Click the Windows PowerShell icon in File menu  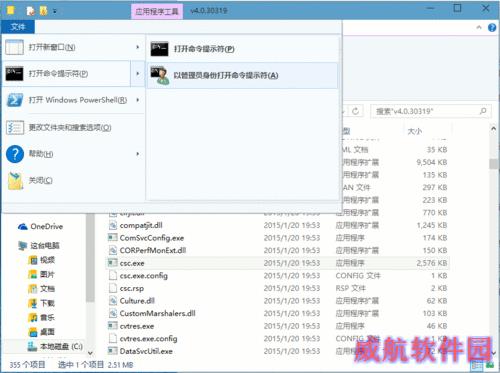click(x=15, y=100)
